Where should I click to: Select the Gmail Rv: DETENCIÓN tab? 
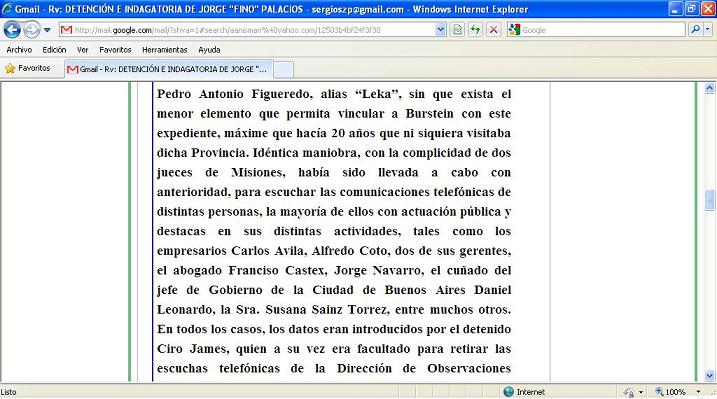168,69
